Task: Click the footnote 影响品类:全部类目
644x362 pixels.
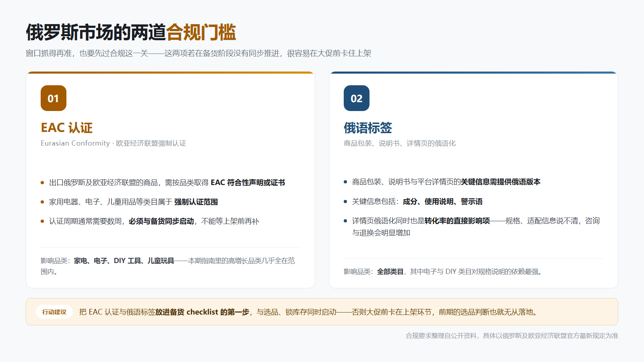Action: coord(444,271)
